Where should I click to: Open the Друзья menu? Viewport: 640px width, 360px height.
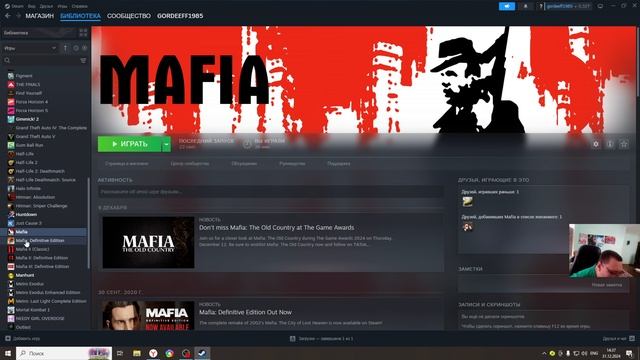[x=46, y=6]
